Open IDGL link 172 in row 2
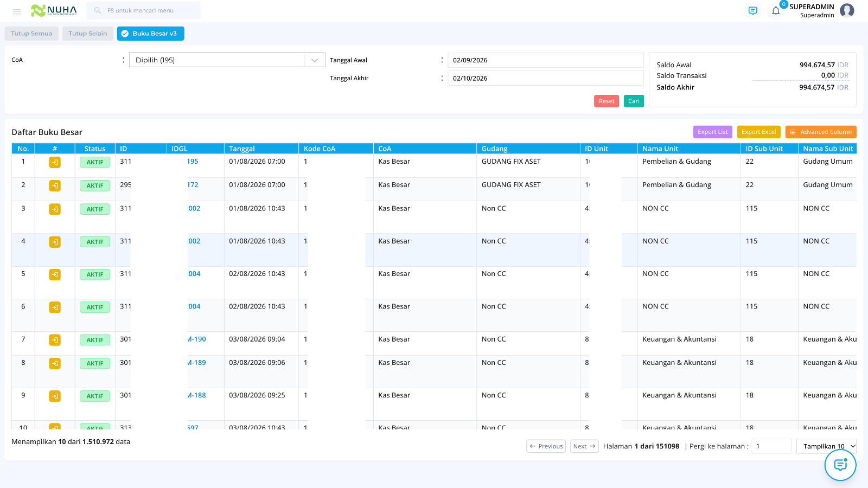 (193, 185)
